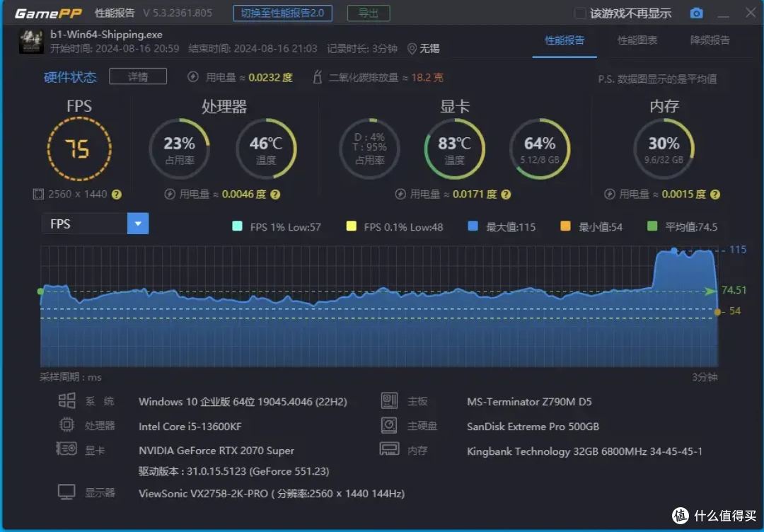This screenshot has width=764, height=532.
Task: Click the 3分钟 label under the chart
Action: coord(705,377)
